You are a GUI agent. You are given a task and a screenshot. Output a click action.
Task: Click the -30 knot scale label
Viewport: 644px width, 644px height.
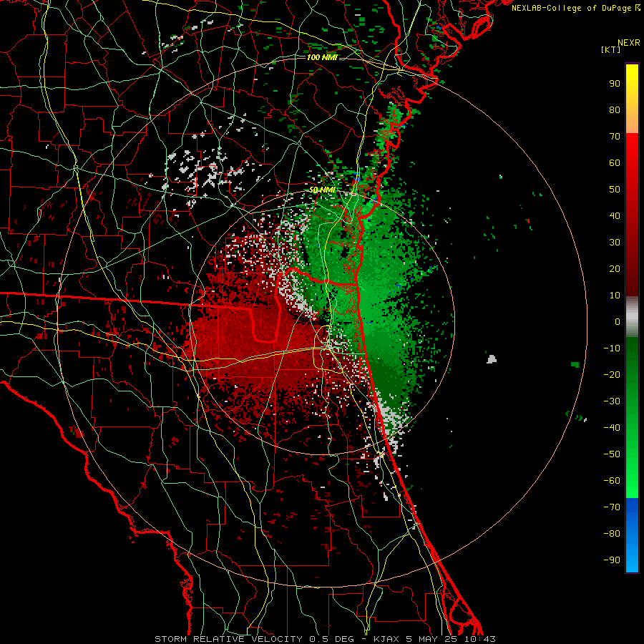coord(612,401)
